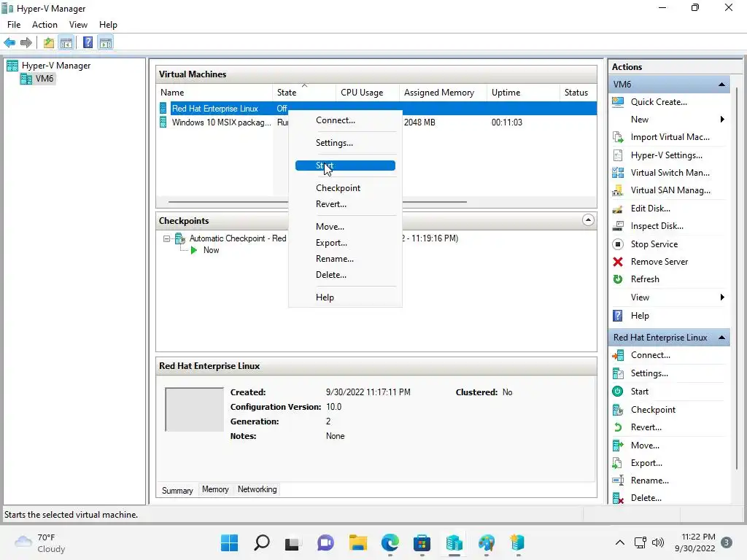Open File Explorer from taskbar
This screenshot has height=560, width=747.
[x=357, y=542]
